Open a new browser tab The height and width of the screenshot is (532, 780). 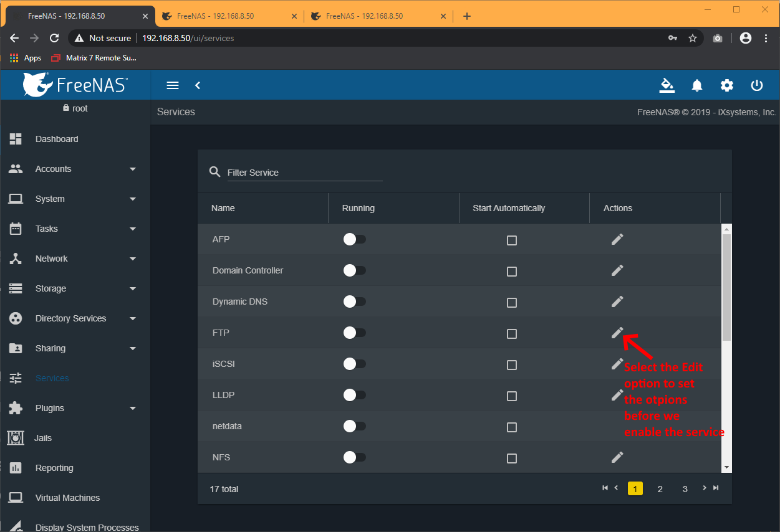[467, 16]
